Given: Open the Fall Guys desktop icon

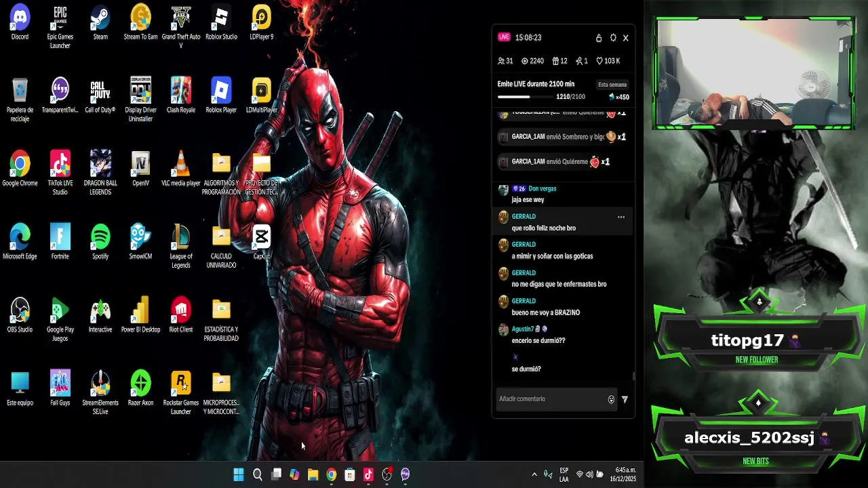Looking at the screenshot, I should 60,389.
